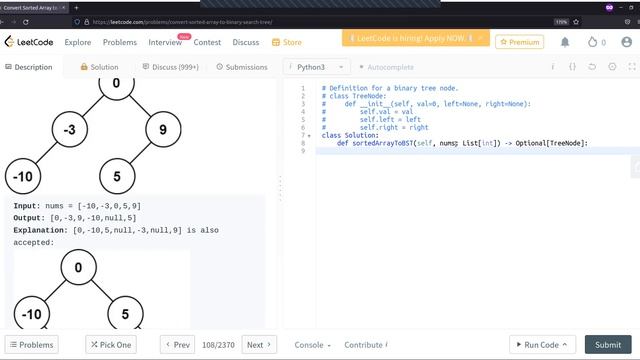The image size is (640, 360).
Task: Click the Contribute link
Action: point(366,345)
